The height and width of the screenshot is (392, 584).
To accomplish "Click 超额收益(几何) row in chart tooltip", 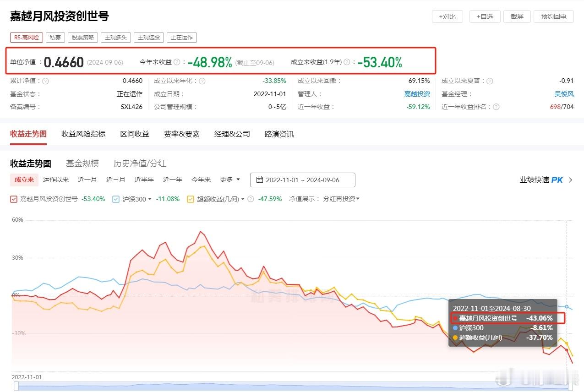I will [503, 338].
